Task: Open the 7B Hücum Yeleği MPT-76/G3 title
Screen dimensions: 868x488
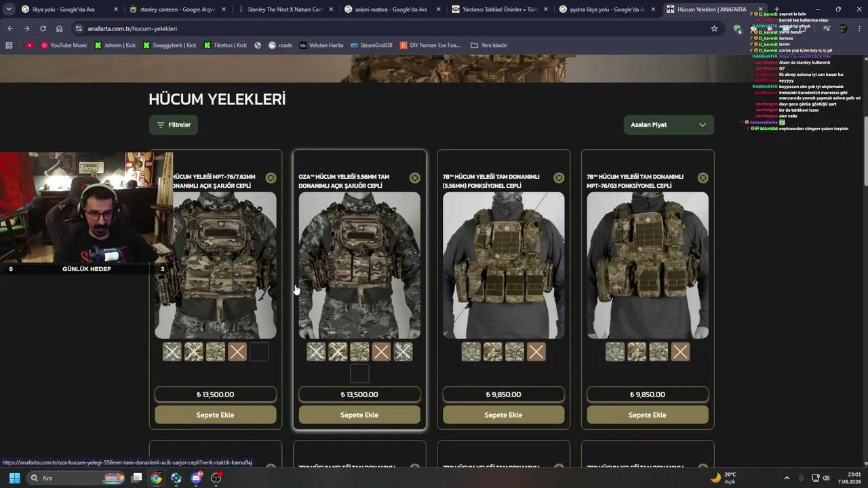Action: [635, 181]
